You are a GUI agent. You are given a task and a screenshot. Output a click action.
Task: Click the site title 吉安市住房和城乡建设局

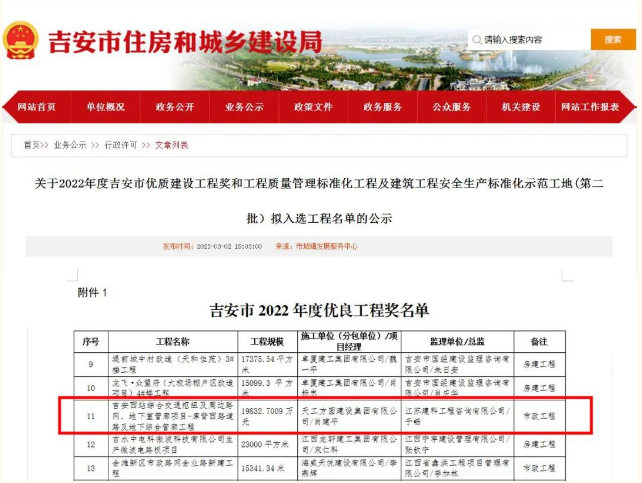click(x=185, y=42)
